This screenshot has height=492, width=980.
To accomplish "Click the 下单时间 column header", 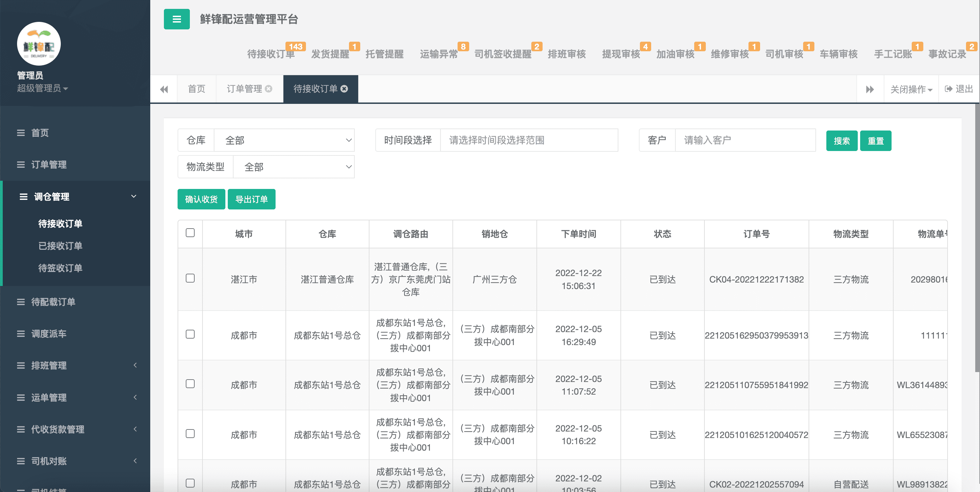I will point(578,234).
